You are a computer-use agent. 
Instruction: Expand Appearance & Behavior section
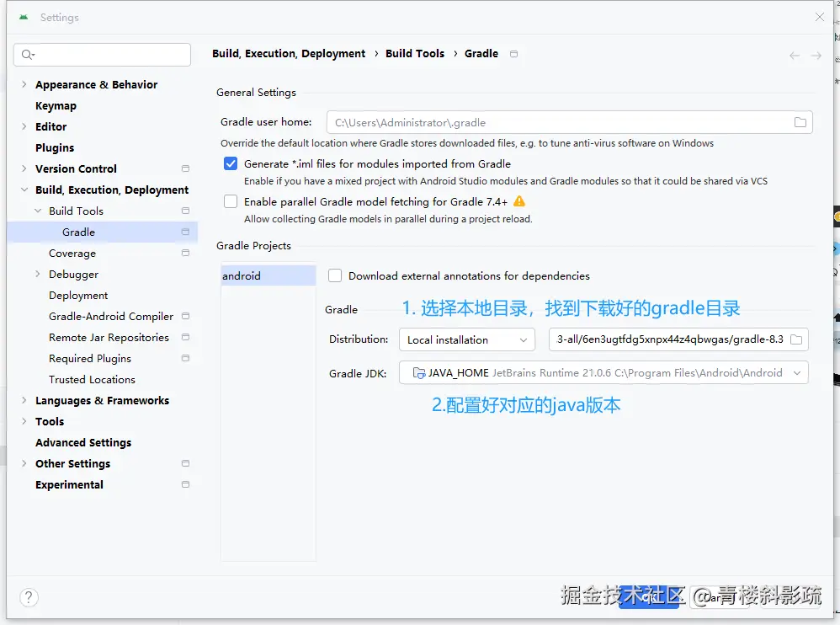click(x=24, y=84)
